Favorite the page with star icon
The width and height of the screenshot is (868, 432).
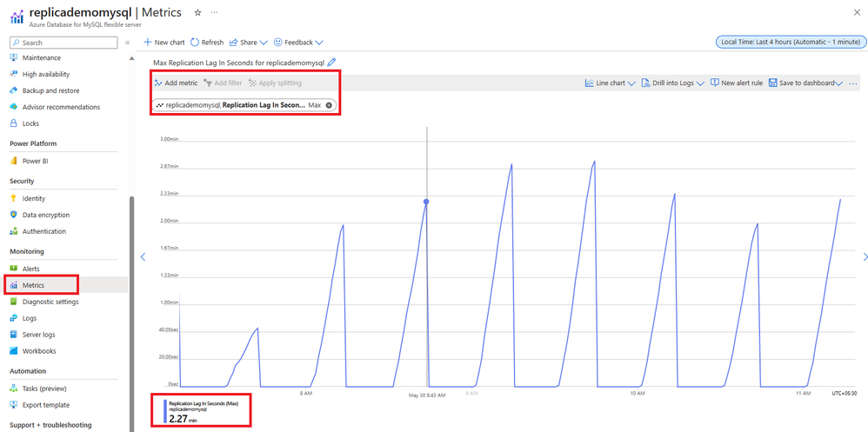(x=197, y=12)
